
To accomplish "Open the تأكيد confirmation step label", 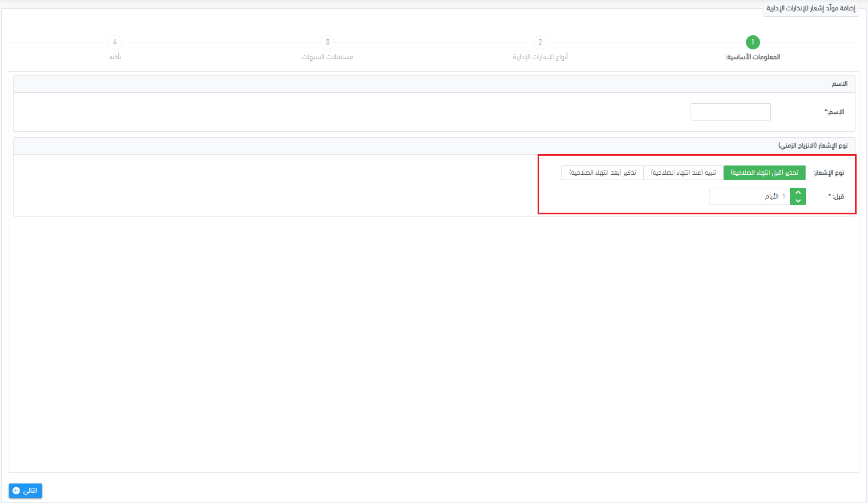I will pyautogui.click(x=114, y=57).
